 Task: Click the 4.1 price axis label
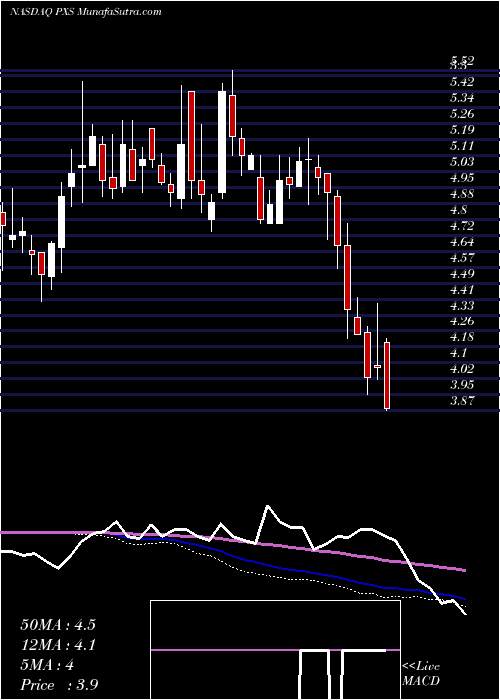pos(459,353)
